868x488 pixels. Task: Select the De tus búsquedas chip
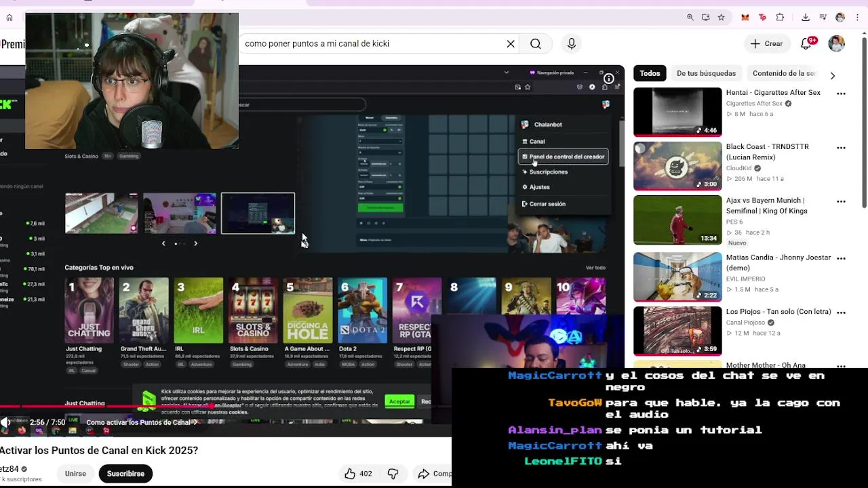[706, 73]
